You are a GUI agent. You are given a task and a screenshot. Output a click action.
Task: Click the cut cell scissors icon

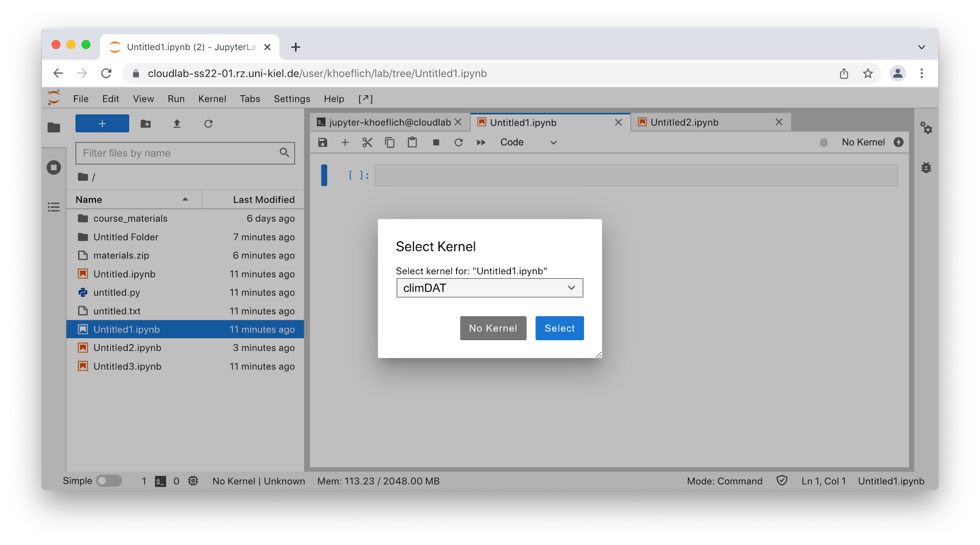coord(367,143)
